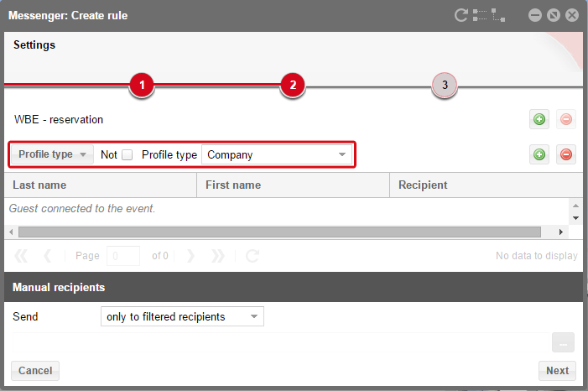Remove the Profile type filter row

[x=566, y=154]
